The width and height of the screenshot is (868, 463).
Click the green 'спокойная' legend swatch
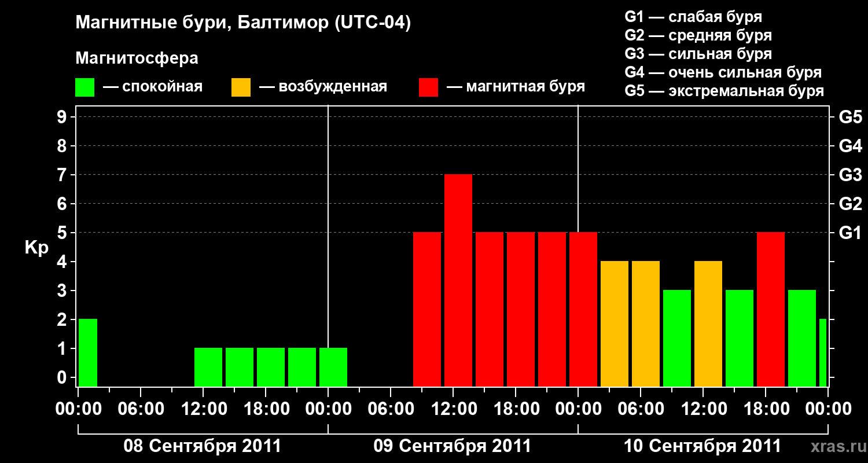point(84,87)
